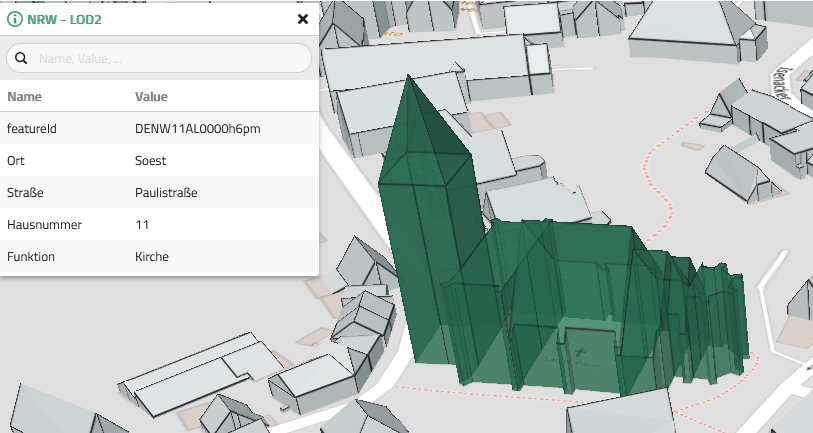Click the green info icon beside NRW - LOD2
The image size is (813, 433).
(15, 19)
